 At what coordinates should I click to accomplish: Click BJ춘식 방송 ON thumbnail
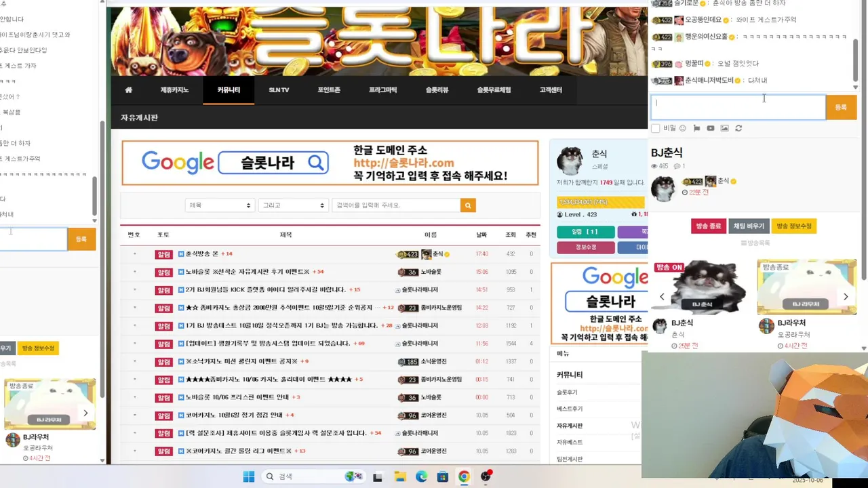coord(703,287)
